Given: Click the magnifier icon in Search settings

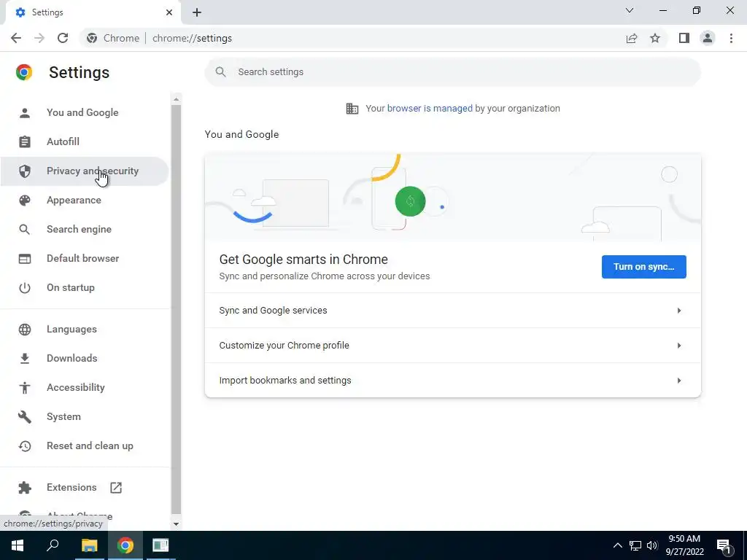Looking at the screenshot, I should tap(220, 72).
